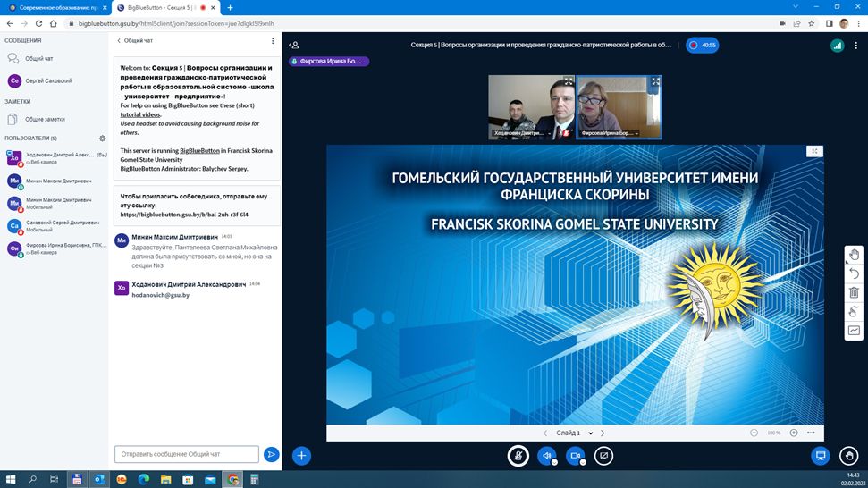
Task: Open private chat with Сергей Саковский
Action: (x=49, y=80)
